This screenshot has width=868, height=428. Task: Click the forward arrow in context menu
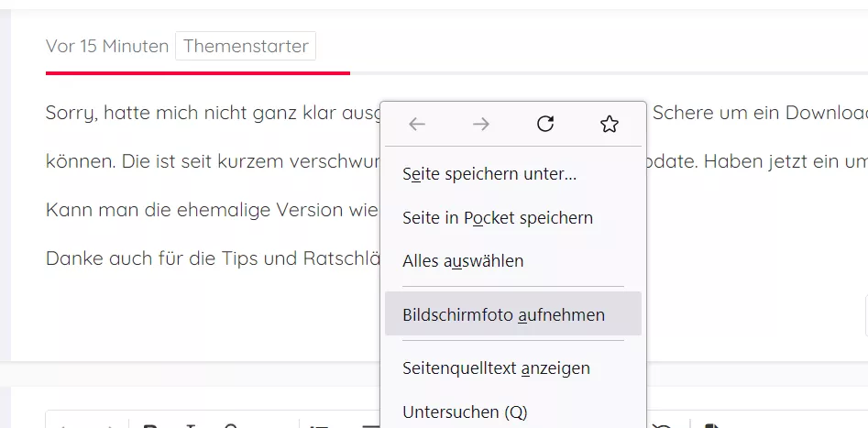coord(481,124)
